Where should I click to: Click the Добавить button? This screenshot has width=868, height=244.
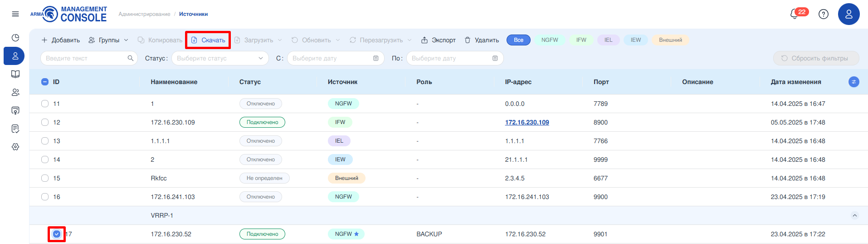(x=61, y=40)
